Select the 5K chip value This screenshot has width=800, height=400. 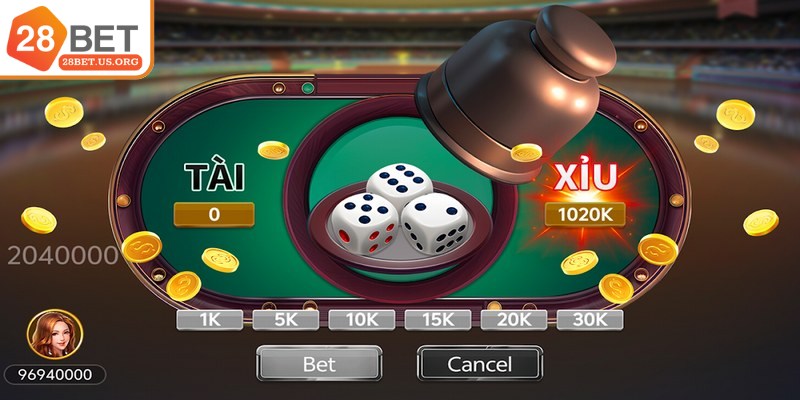click(x=286, y=320)
